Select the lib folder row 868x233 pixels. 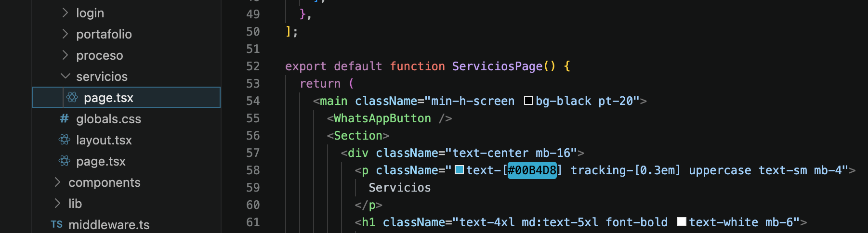pos(126,204)
